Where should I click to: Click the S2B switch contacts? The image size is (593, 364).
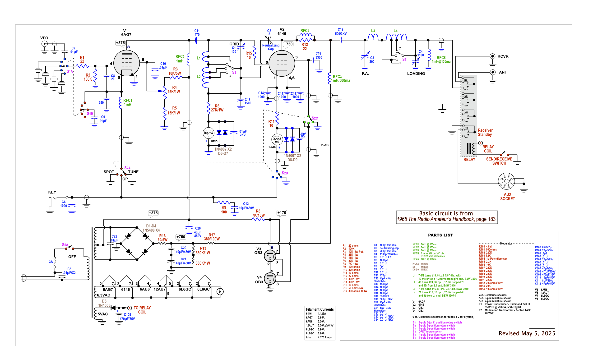277,175
